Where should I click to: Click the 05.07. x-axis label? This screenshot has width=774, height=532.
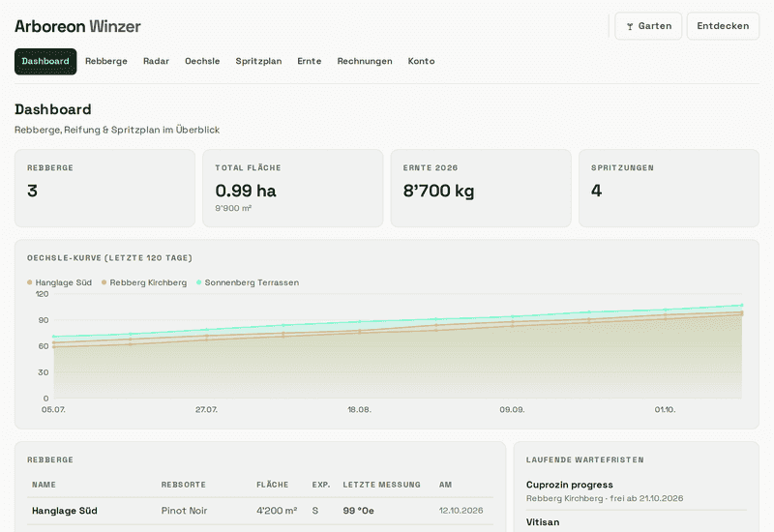pos(53,409)
